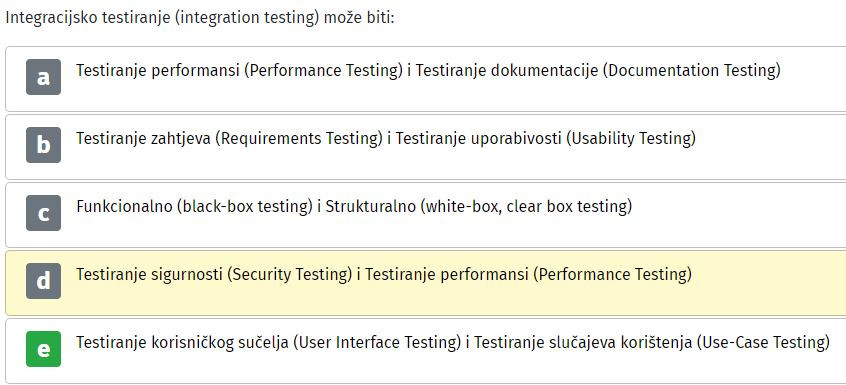Screen dimensions: 846x385
Task: Select the gray 'c' answer badge
Action: [43, 213]
